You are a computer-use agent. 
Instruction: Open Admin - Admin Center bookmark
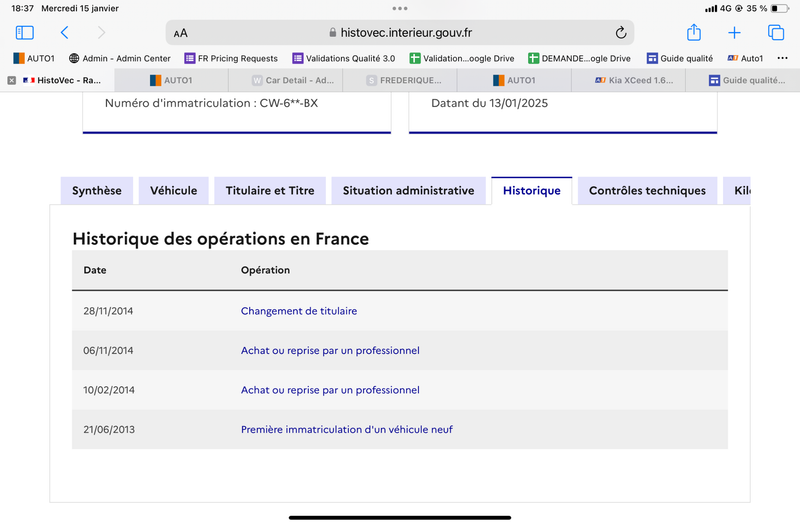[120, 58]
